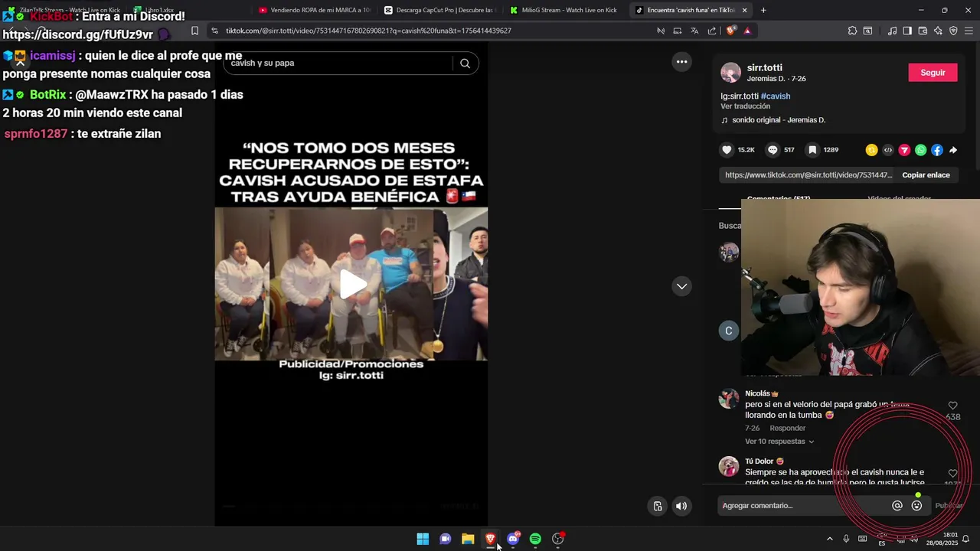
Task: Open a new browser tab
Action: point(763,10)
